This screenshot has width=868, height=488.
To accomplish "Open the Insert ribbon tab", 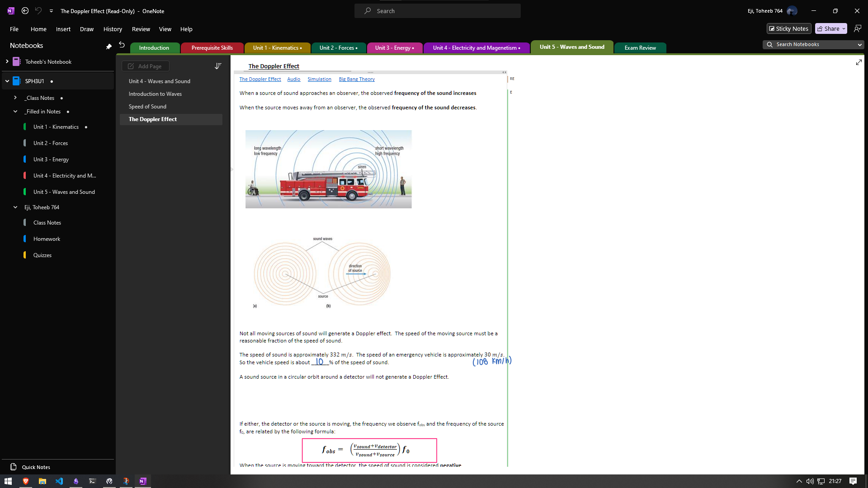I will (x=63, y=29).
